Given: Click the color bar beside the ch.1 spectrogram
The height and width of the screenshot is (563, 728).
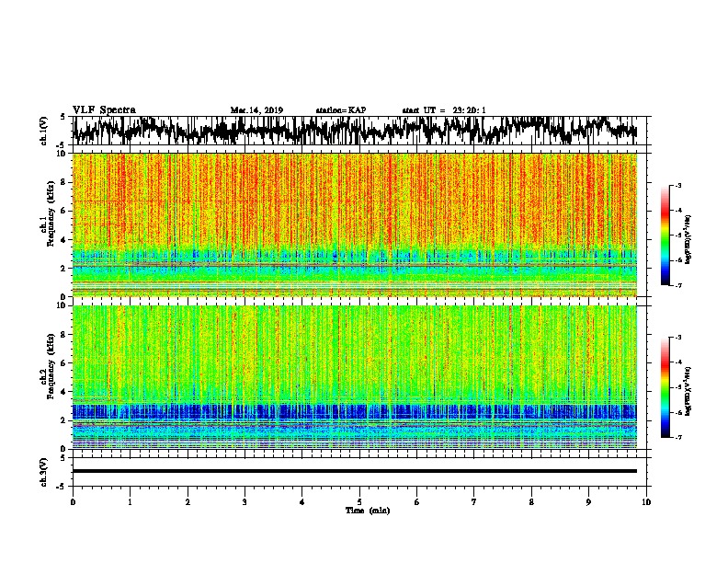Looking at the screenshot, I should [x=665, y=236].
